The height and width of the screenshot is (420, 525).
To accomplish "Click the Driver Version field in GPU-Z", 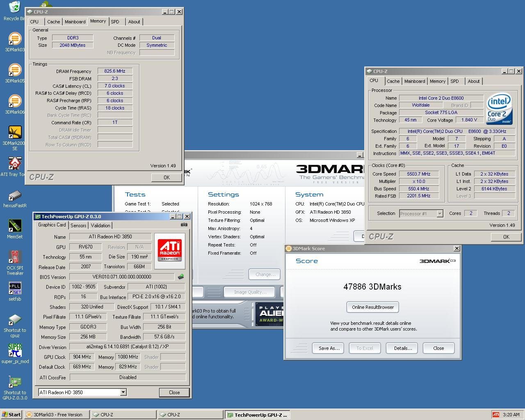I will [127, 347].
